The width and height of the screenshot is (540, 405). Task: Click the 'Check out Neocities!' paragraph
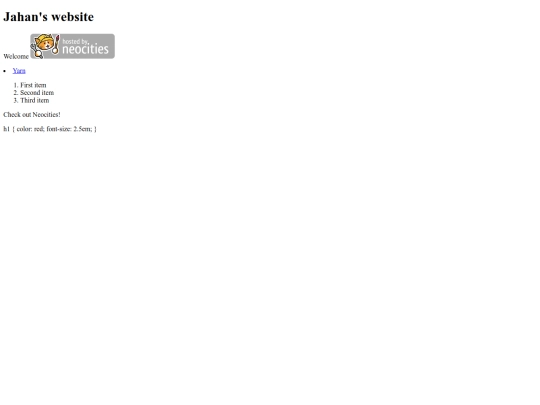[x=32, y=114]
